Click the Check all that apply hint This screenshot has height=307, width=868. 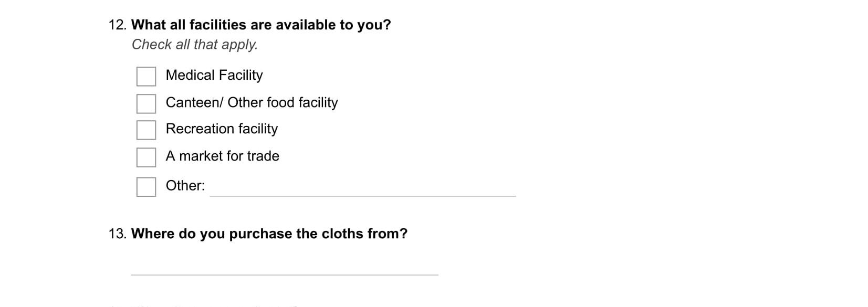pos(194,45)
